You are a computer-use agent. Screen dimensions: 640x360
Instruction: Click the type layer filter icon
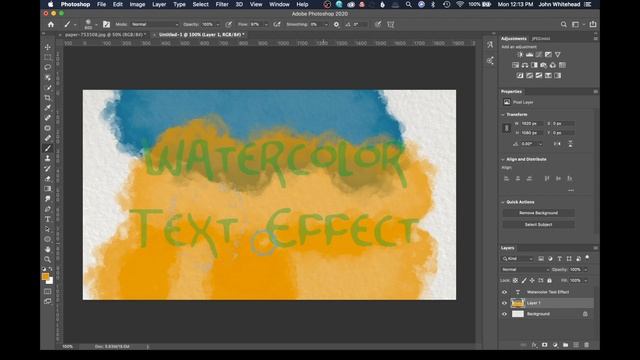tap(560, 259)
